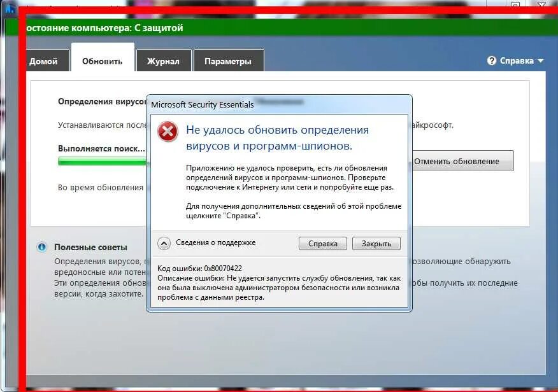
Task: Click Отменить обновление button
Action: pyautogui.click(x=462, y=161)
